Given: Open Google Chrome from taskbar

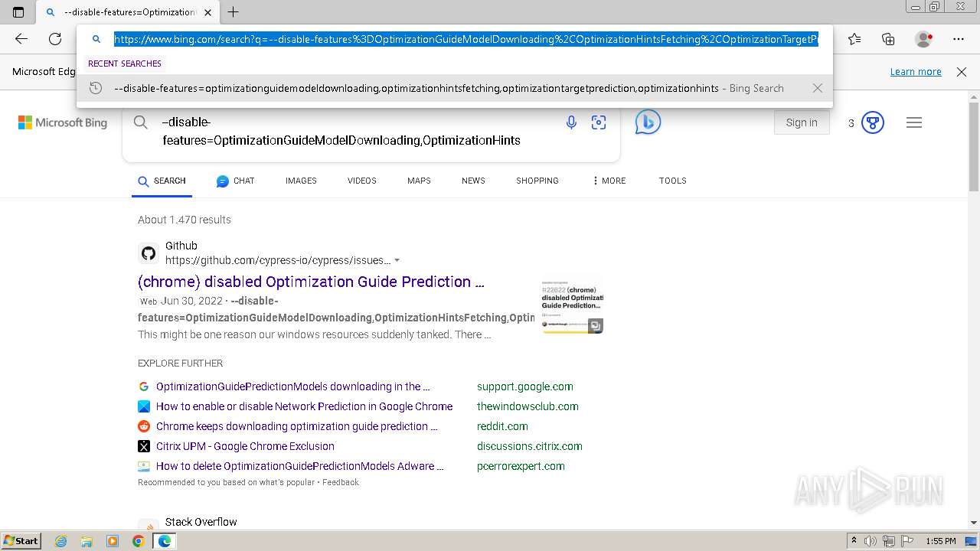Looking at the screenshot, I should pyautogui.click(x=139, y=541).
